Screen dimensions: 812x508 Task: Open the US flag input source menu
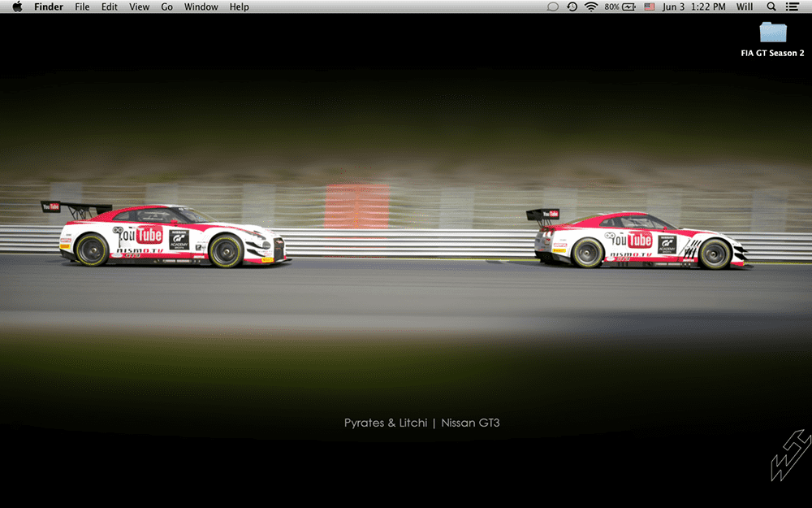pyautogui.click(x=650, y=7)
